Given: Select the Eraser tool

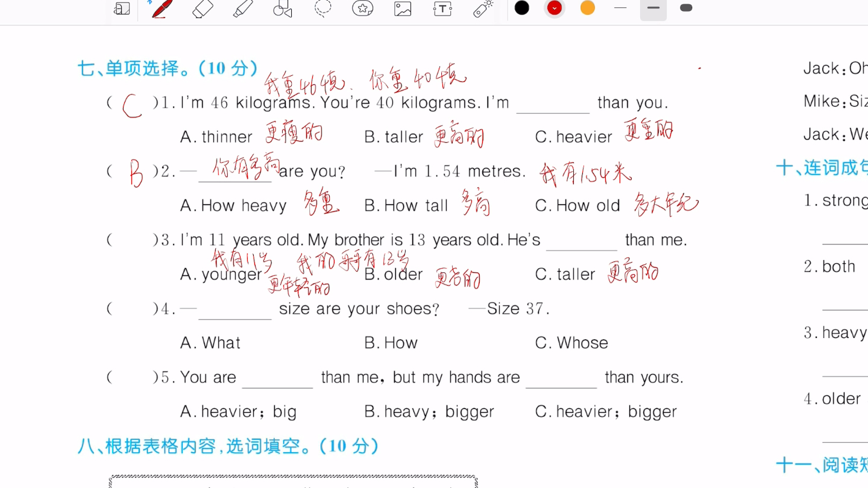Looking at the screenshot, I should tap(203, 8).
